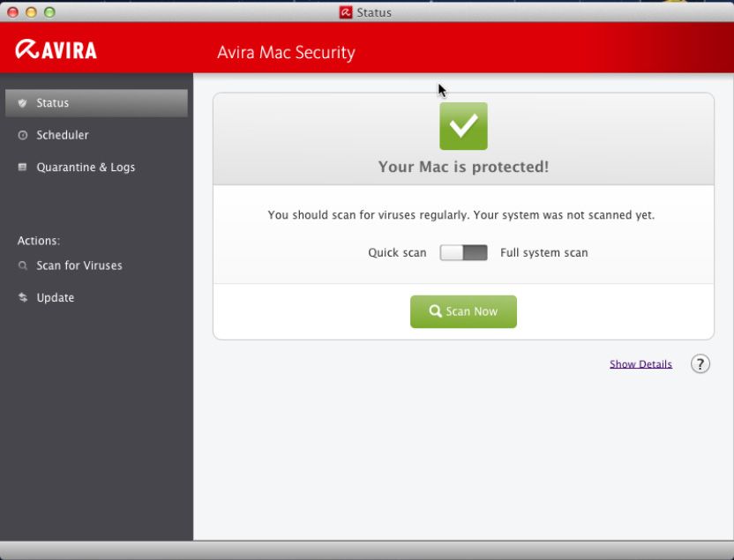Click the Avira logo in the red header
734x560 pixels.
point(56,49)
